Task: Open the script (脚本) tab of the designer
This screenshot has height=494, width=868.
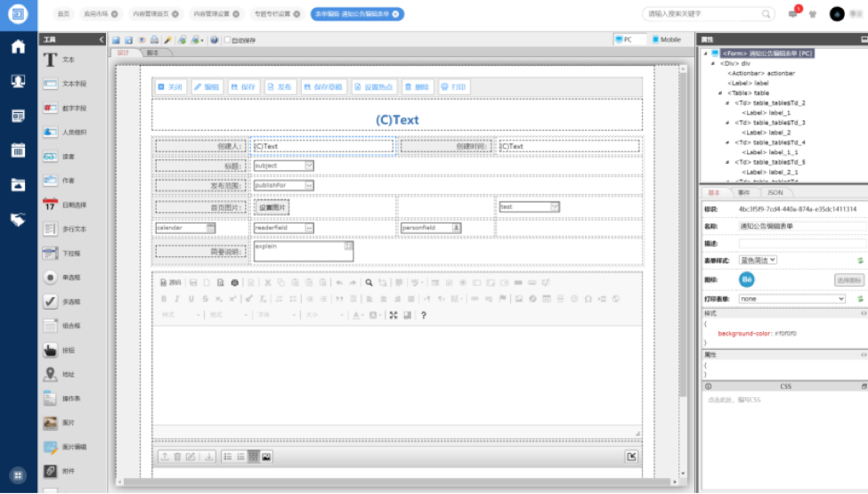Action: coord(152,53)
